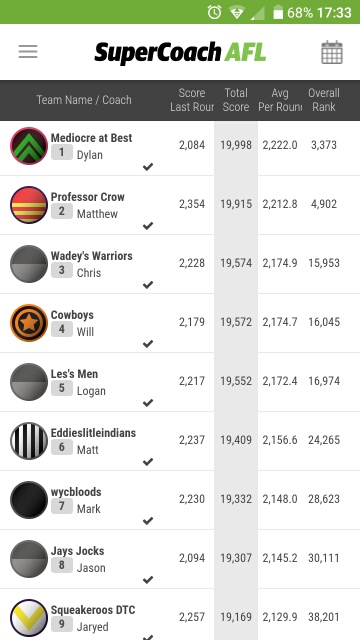
Task: Sort by Overall Rank column header
Action: (324, 100)
